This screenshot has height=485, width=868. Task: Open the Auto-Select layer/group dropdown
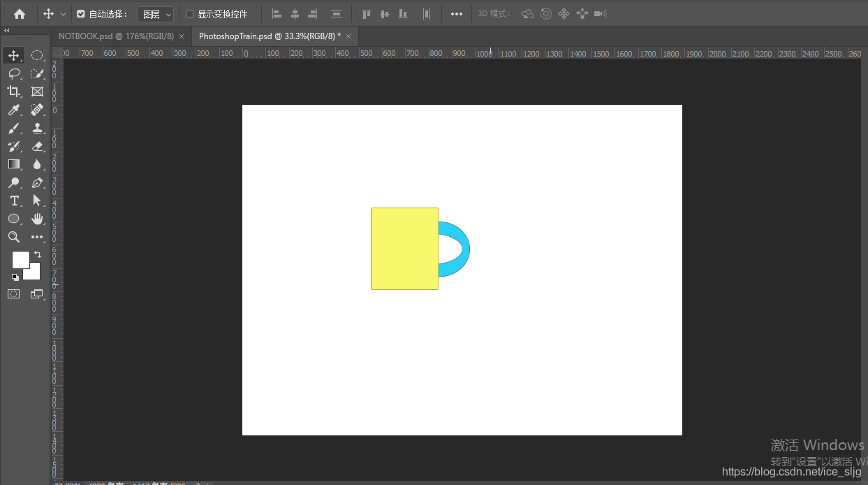click(x=155, y=14)
